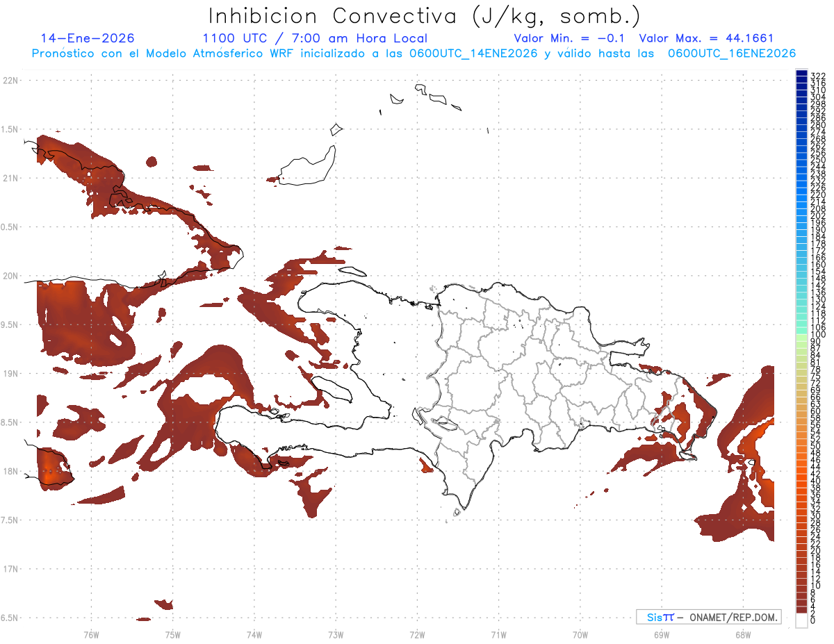Click the '322' value on the color scale
The height and width of the screenshot is (644, 834).
click(818, 76)
